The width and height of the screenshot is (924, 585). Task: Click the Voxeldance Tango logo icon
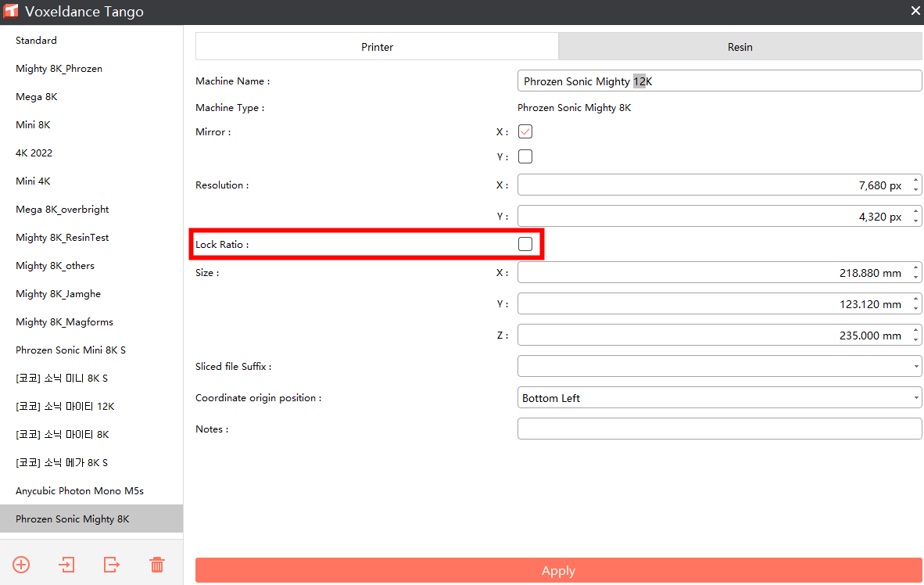pyautogui.click(x=11, y=11)
